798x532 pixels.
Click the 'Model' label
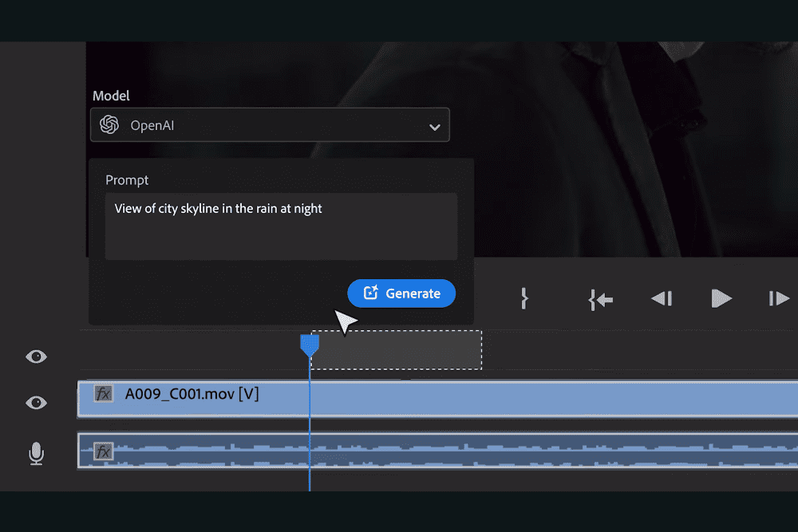tap(111, 96)
